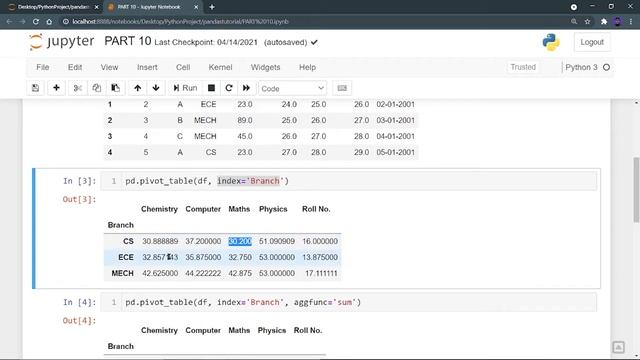Restart the kernel icon
This screenshot has height=360, width=640.
tap(229, 88)
